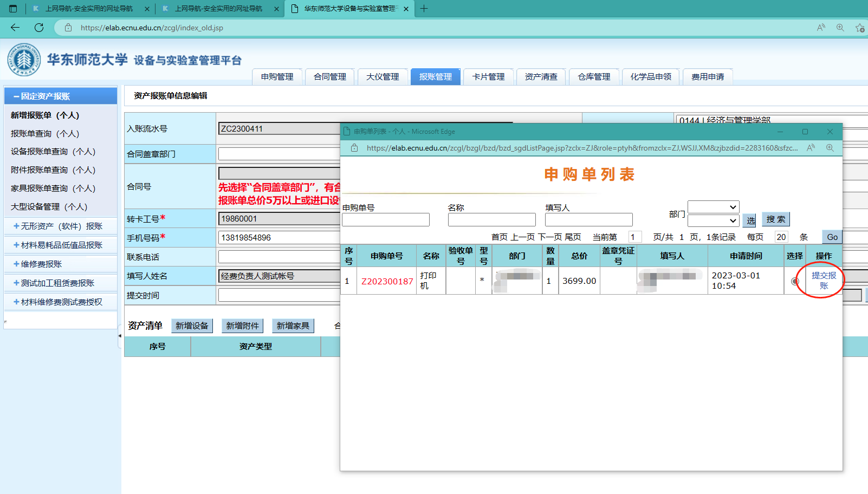Viewport: 868px width, 494px height.
Task: Open 报账单查询（个人） in sidebar
Action: 45,134
